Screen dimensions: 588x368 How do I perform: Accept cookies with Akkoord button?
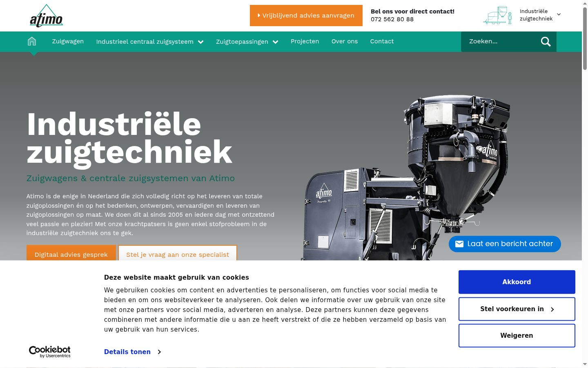pyautogui.click(x=517, y=282)
